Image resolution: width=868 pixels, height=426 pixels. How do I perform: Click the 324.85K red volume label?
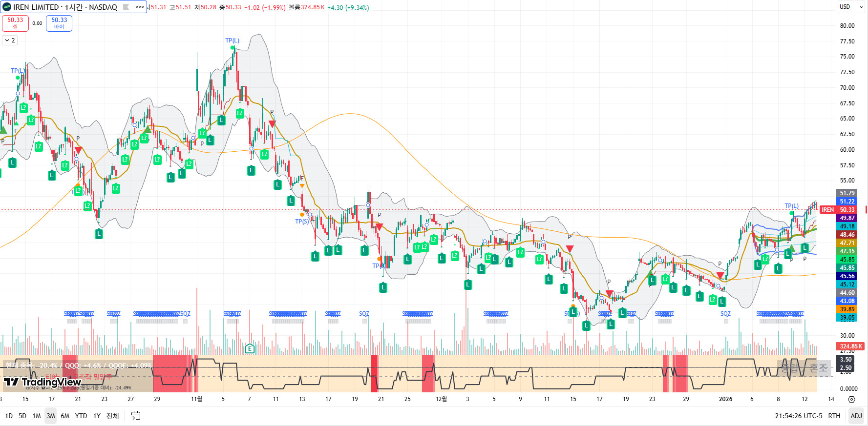(850, 346)
